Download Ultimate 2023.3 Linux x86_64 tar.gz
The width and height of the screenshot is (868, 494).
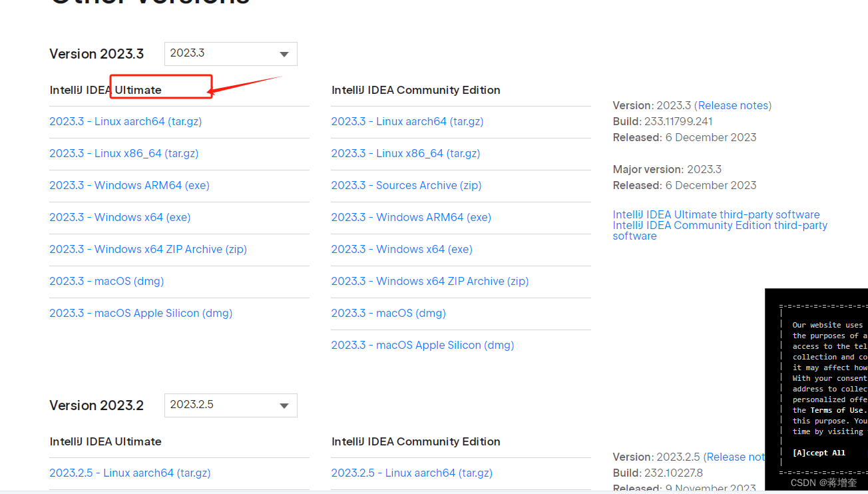124,153
